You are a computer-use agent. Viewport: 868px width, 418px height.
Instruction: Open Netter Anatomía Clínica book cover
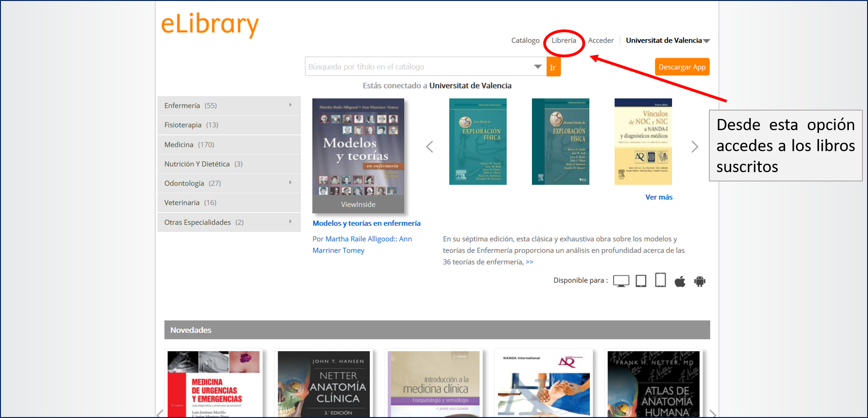click(324, 384)
